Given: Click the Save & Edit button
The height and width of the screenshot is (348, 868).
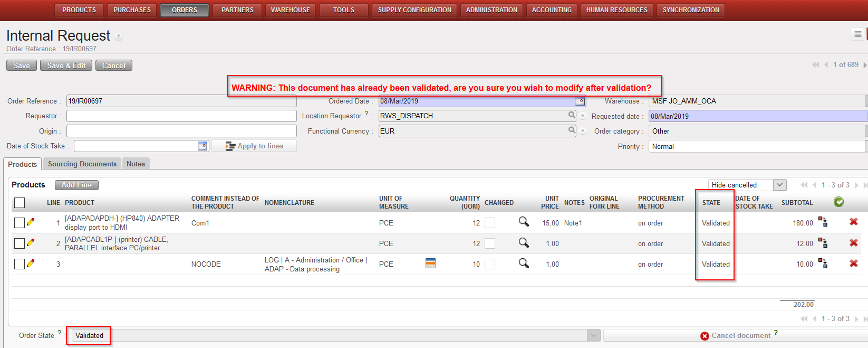Looking at the screenshot, I should coord(66,65).
